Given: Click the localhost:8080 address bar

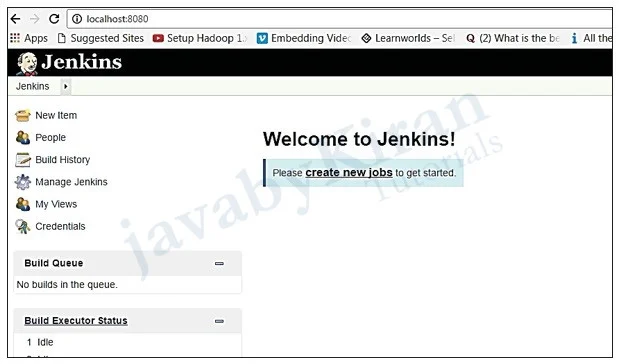Looking at the screenshot, I should 340,19.
